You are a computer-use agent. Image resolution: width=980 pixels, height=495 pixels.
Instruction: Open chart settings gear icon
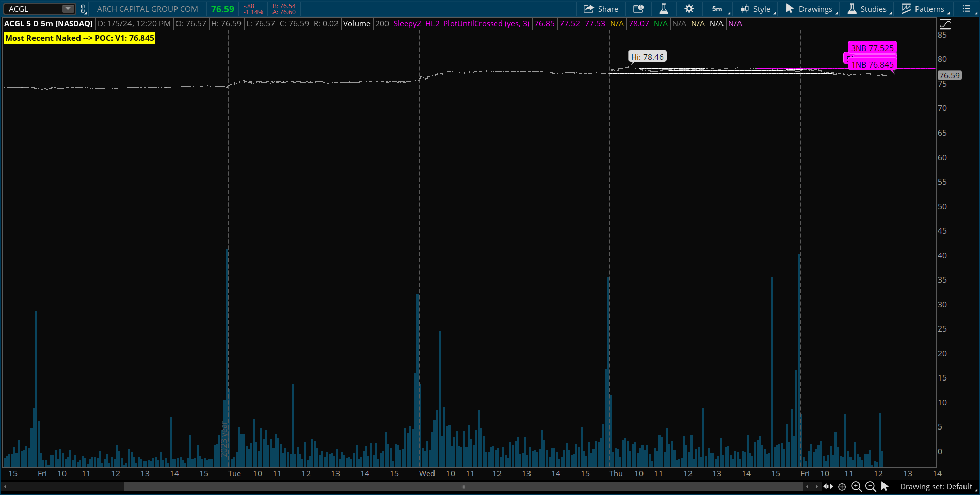coord(689,9)
